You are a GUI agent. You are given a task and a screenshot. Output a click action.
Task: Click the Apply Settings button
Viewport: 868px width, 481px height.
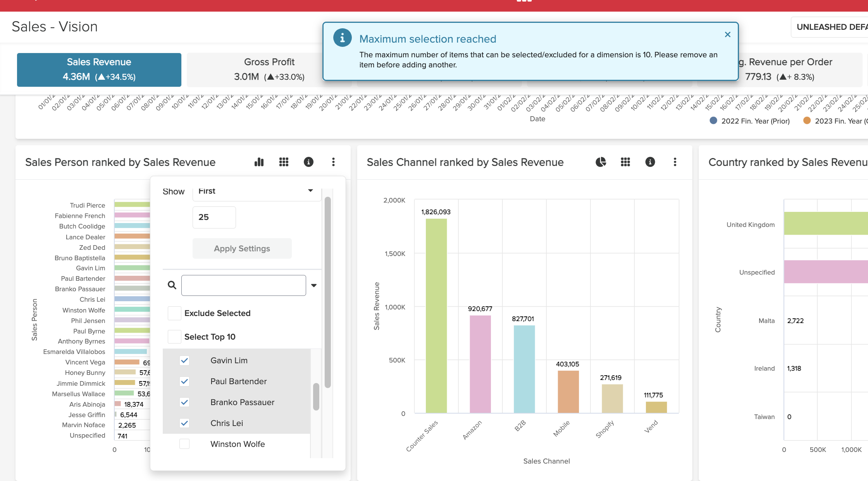(242, 248)
